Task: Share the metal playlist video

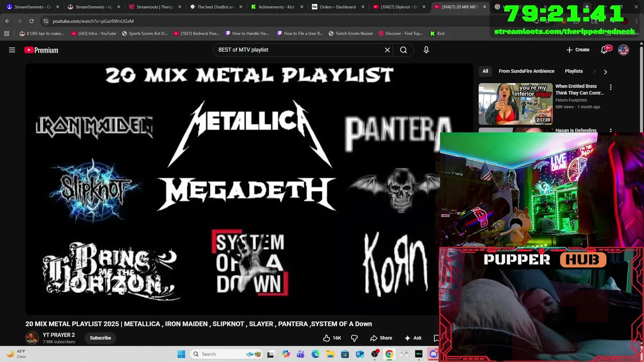Action: coord(381,338)
